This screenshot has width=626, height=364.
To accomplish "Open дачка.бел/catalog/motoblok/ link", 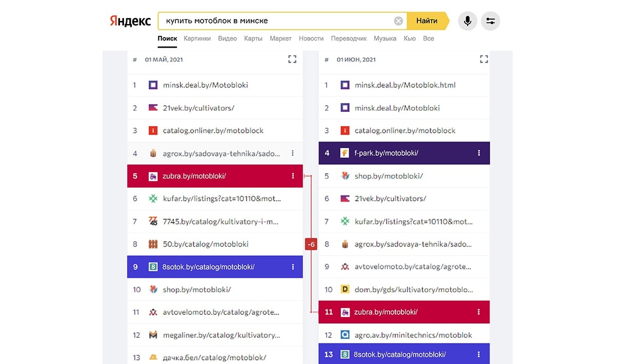I will [214, 357].
